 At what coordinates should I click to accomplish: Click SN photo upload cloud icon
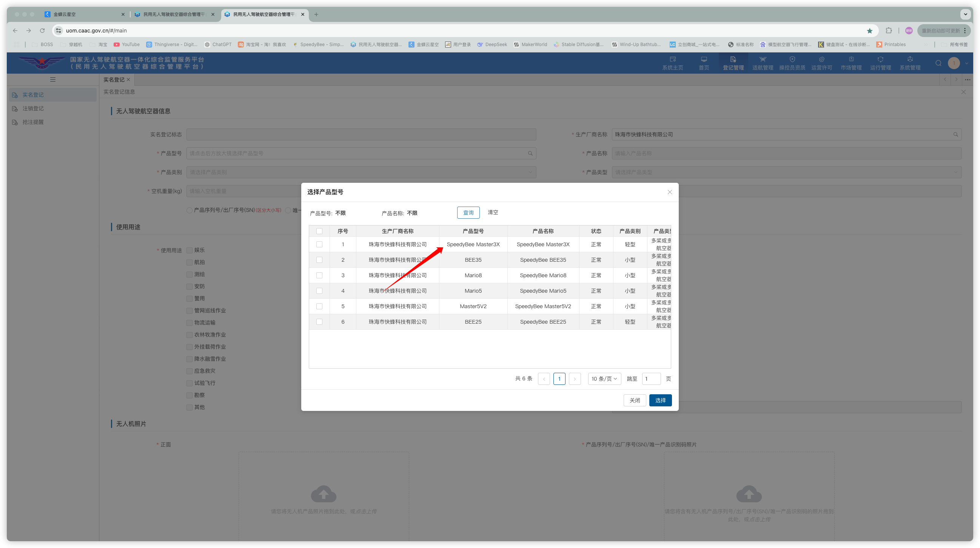749,494
